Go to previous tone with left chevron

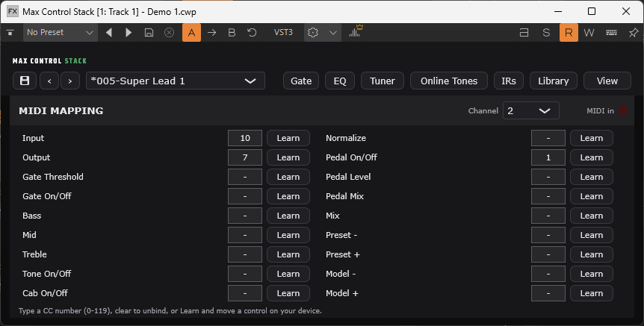(x=49, y=81)
